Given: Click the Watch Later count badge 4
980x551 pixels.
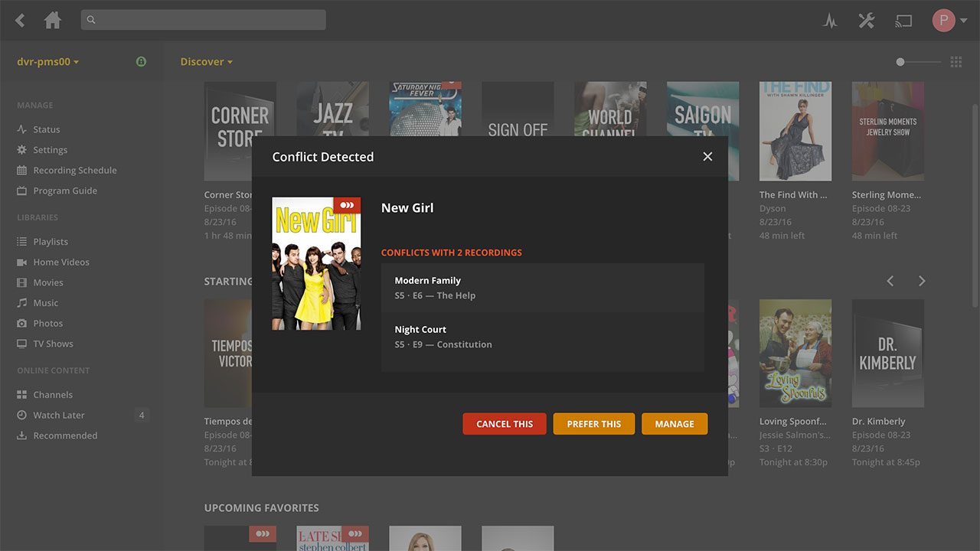Looking at the screenshot, I should coord(141,416).
